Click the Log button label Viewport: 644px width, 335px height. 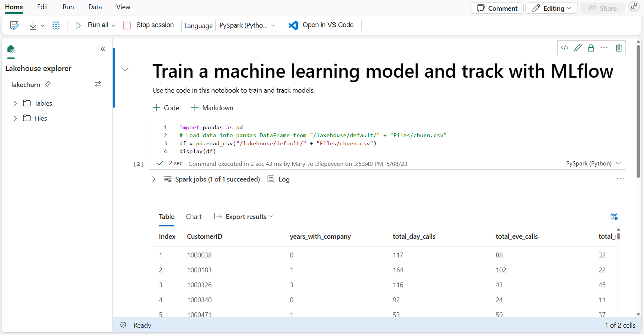(x=284, y=179)
